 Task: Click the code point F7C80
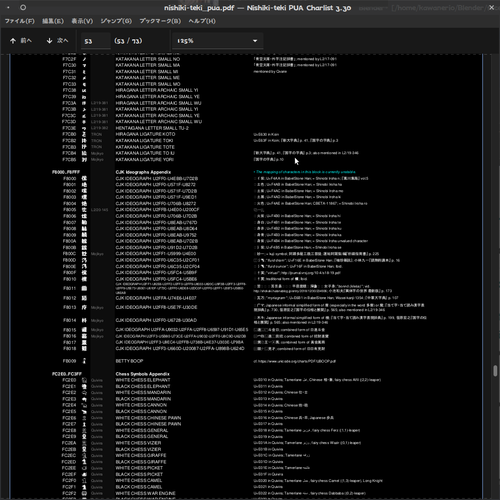point(69,134)
